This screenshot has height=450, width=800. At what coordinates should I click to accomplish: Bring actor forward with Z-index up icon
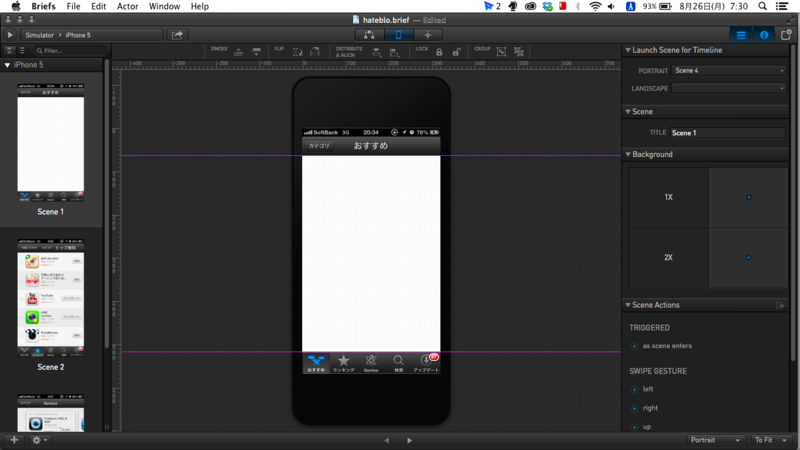click(x=238, y=52)
